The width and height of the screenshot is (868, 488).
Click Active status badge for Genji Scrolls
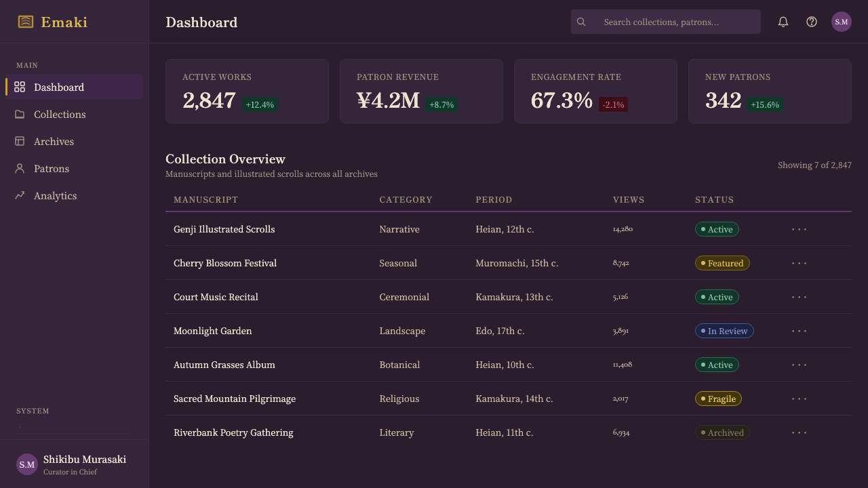click(717, 229)
